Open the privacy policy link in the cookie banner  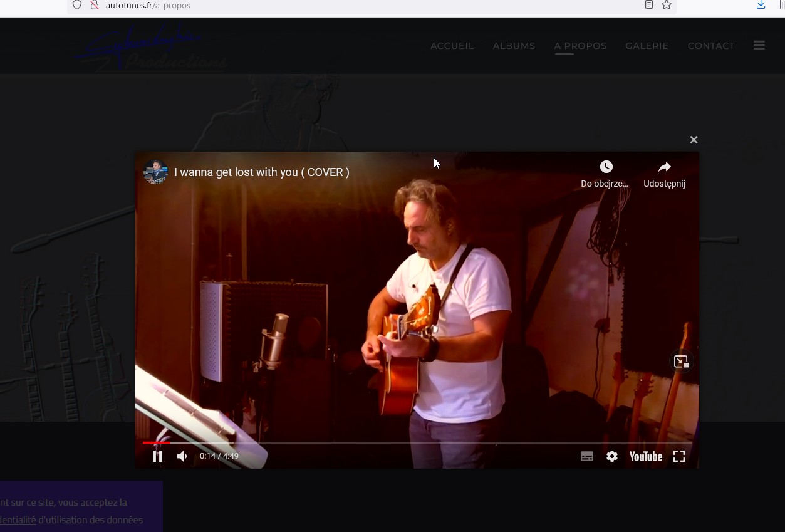(x=18, y=520)
